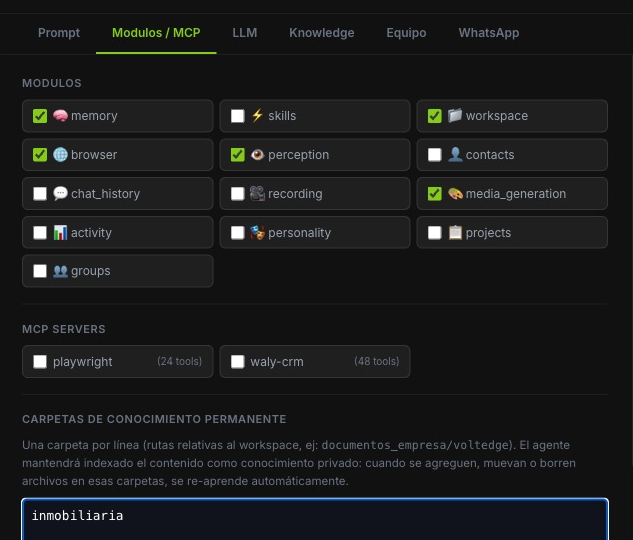Click the eye icon beside perception
Viewport: 633px width, 540px height.
[x=258, y=155]
